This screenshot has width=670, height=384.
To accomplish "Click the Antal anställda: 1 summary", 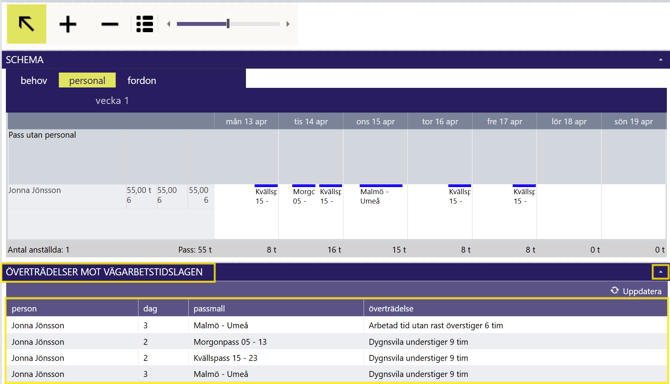I will [38, 250].
